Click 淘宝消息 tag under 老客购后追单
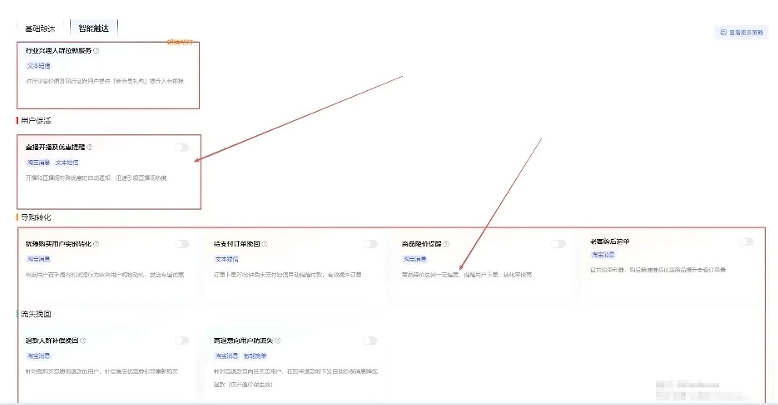The image size is (778, 405). pyautogui.click(x=603, y=255)
